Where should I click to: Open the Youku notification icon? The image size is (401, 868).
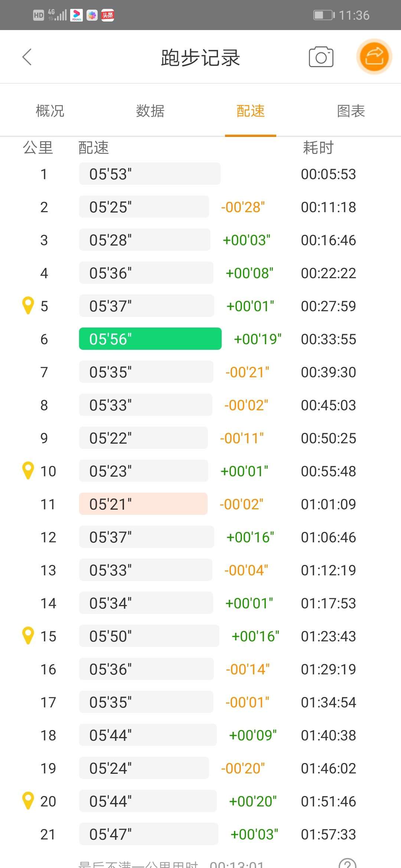tap(76, 15)
